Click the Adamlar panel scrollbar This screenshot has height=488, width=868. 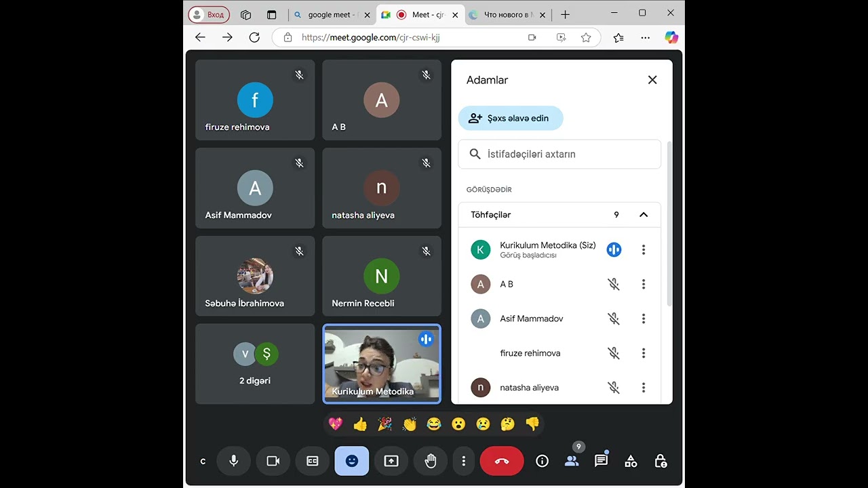coord(670,224)
